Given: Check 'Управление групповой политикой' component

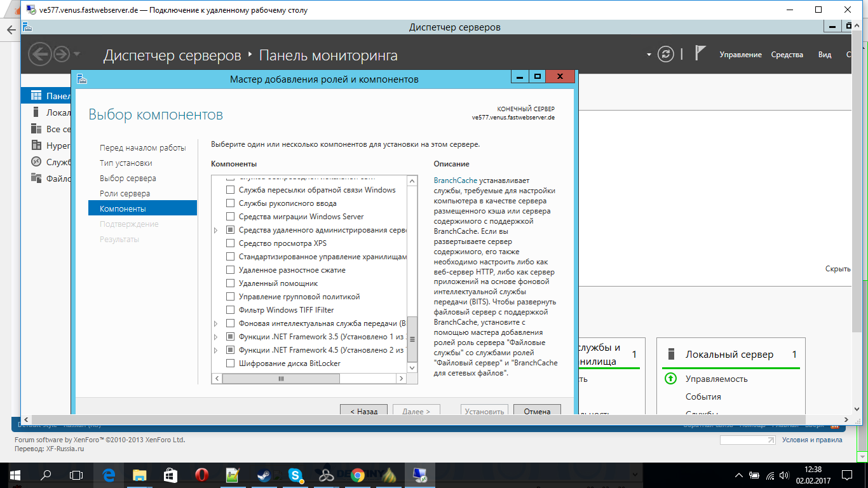Looking at the screenshot, I should coord(231,297).
